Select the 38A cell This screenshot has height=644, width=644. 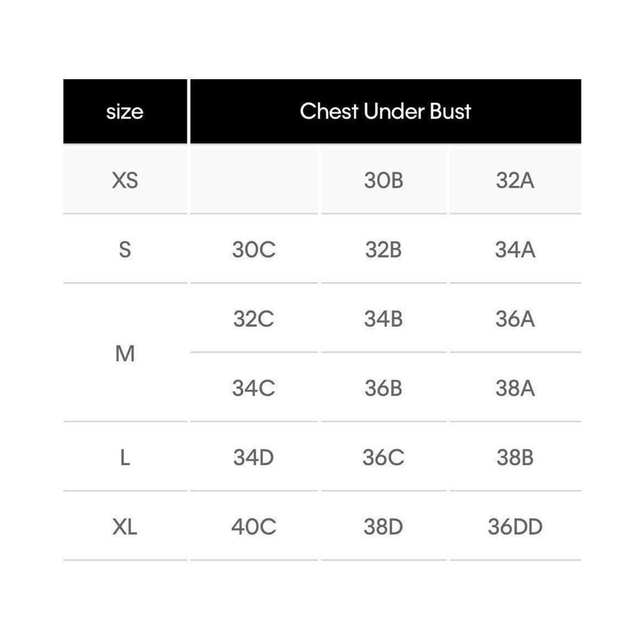515,388
